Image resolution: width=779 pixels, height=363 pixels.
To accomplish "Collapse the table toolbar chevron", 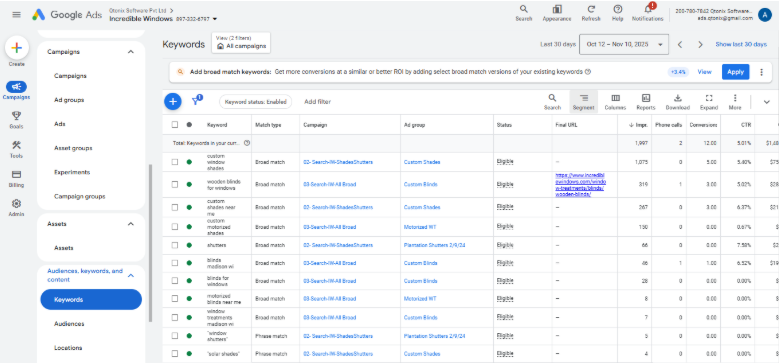I will tap(766, 102).
